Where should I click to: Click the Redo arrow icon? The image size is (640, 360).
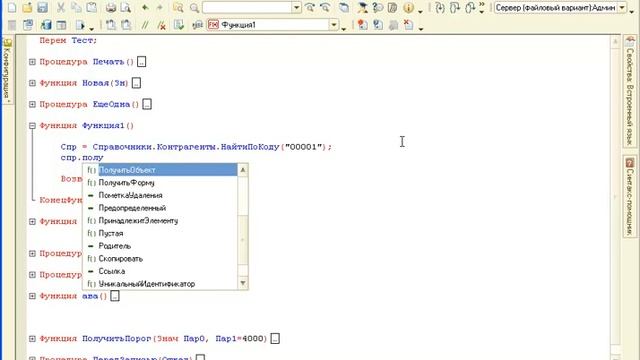160,7
